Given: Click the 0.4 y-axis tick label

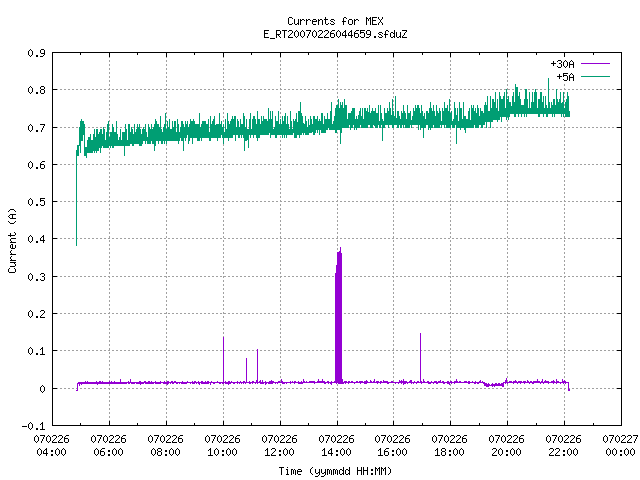Looking at the screenshot, I should pyautogui.click(x=36, y=239).
